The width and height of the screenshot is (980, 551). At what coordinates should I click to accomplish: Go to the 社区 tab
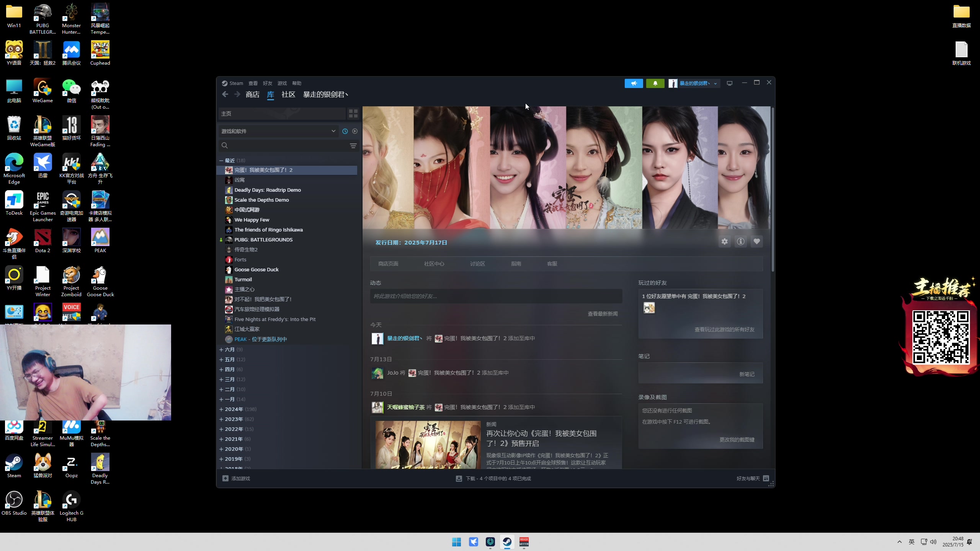pyautogui.click(x=288, y=94)
